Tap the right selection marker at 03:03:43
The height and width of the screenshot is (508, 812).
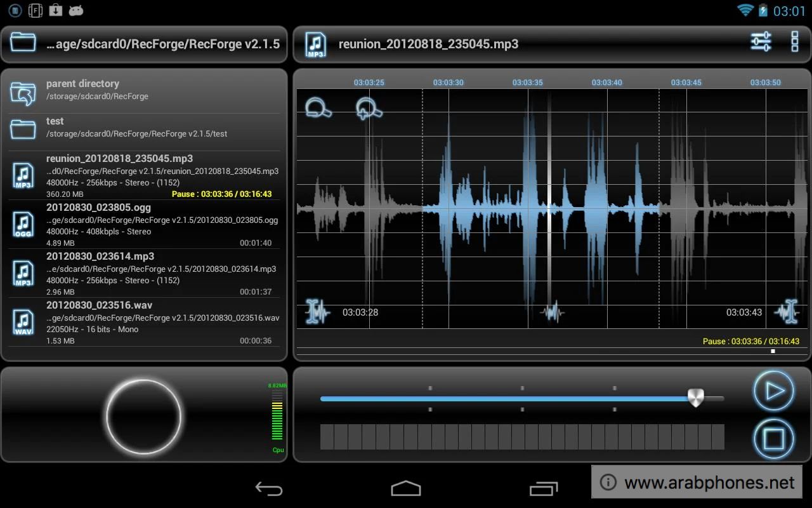(x=789, y=312)
